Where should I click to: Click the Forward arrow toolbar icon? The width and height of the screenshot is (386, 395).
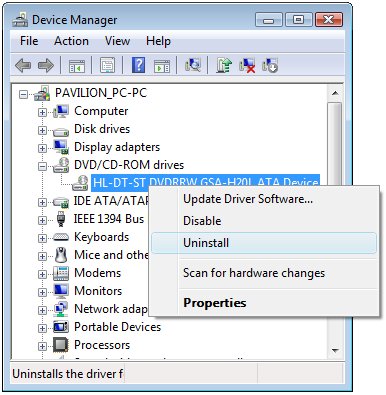(x=46, y=65)
